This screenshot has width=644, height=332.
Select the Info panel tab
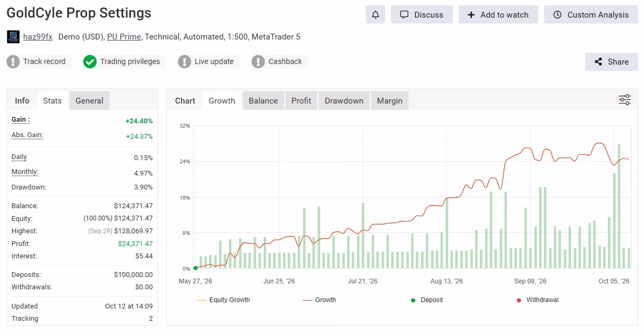pyautogui.click(x=22, y=101)
